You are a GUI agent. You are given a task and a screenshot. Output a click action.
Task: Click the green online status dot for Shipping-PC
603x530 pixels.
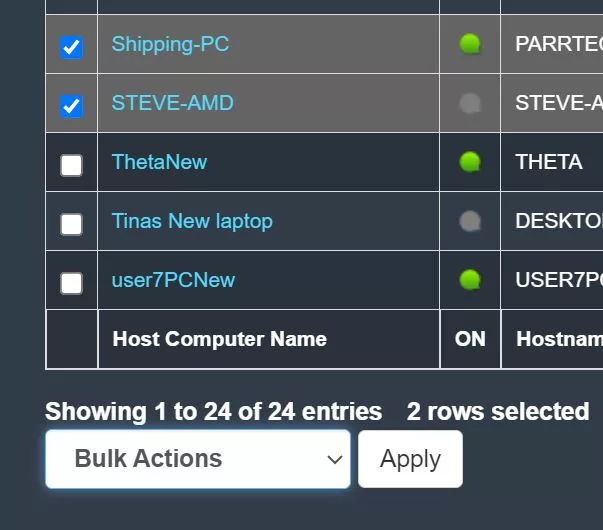click(470, 44)
